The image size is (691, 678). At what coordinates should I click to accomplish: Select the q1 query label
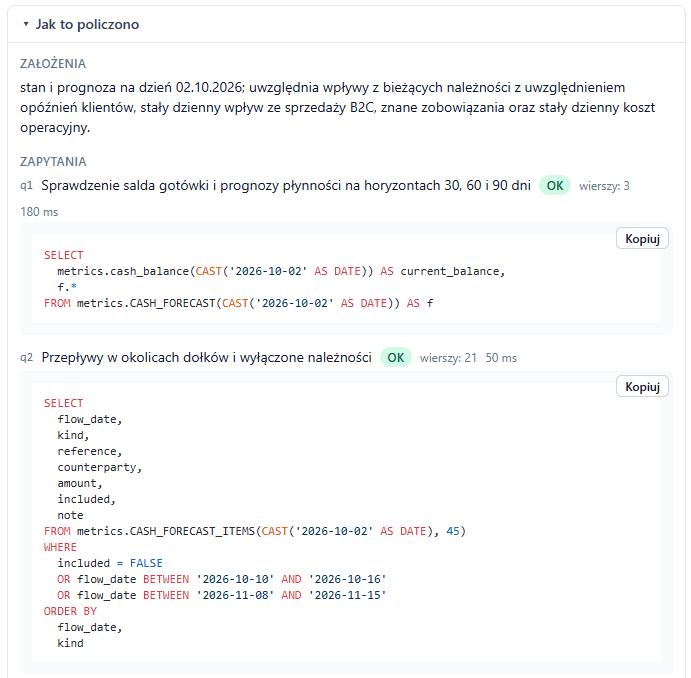(x=26, y=185)
